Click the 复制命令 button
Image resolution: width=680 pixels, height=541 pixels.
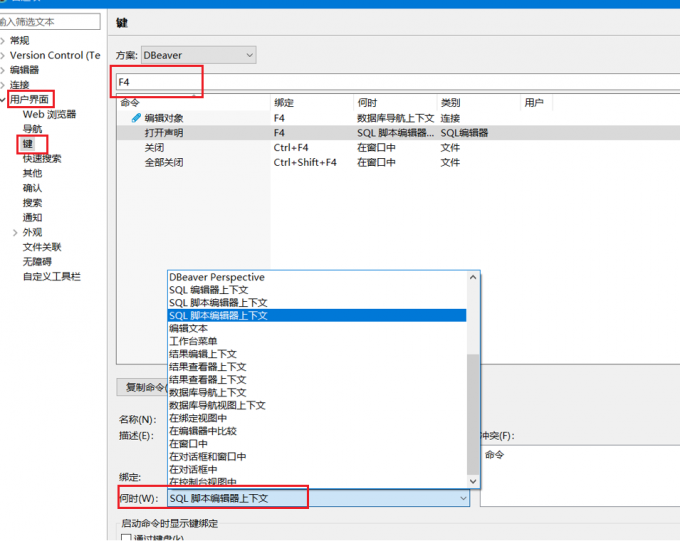pos(142,387)
